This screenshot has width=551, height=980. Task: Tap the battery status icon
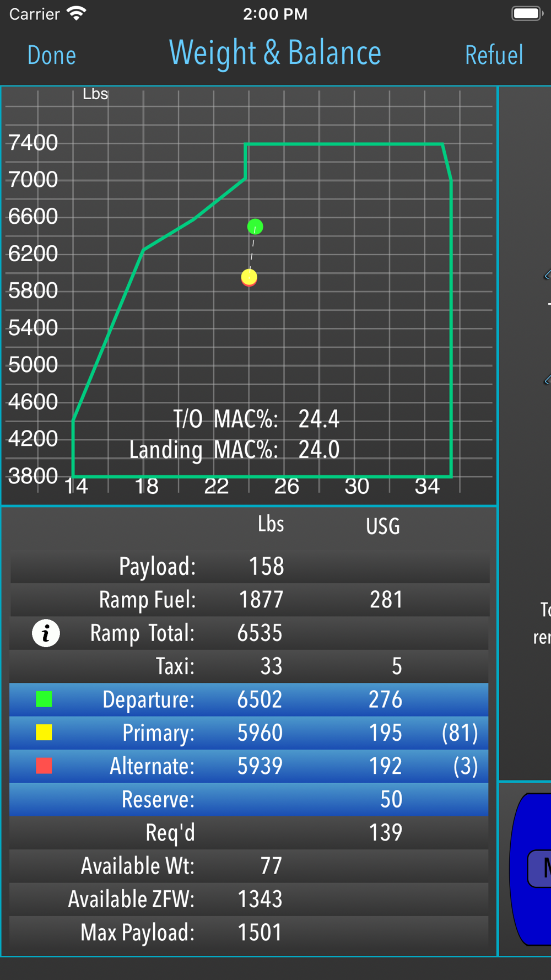[x=527, y=14]
